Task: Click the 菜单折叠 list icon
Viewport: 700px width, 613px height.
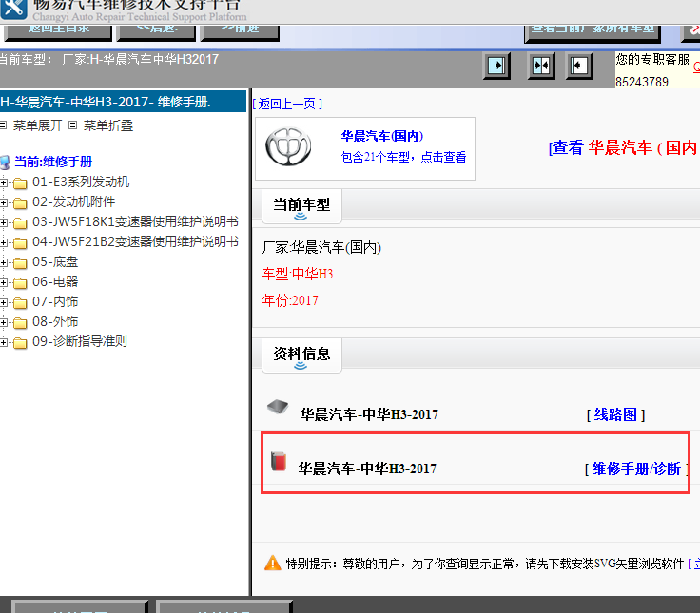Action: pyautogui.click(x=73, y=125)
